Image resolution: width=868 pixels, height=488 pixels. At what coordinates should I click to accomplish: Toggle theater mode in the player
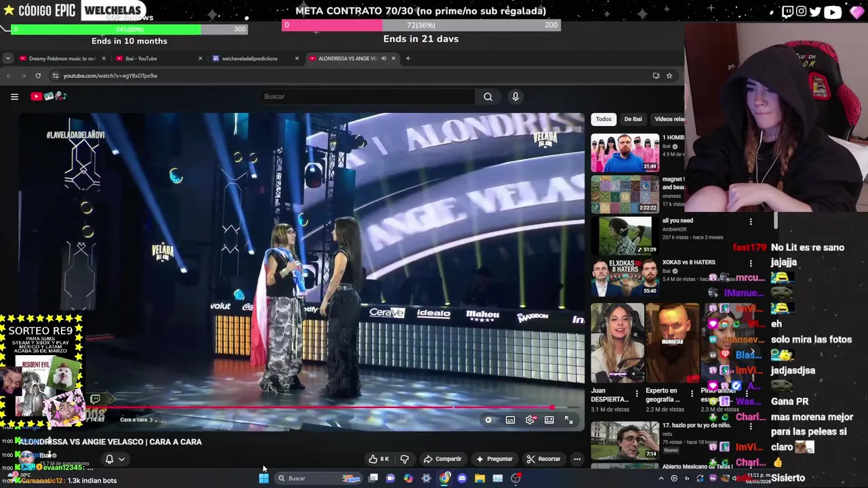[x=549, y=420]
